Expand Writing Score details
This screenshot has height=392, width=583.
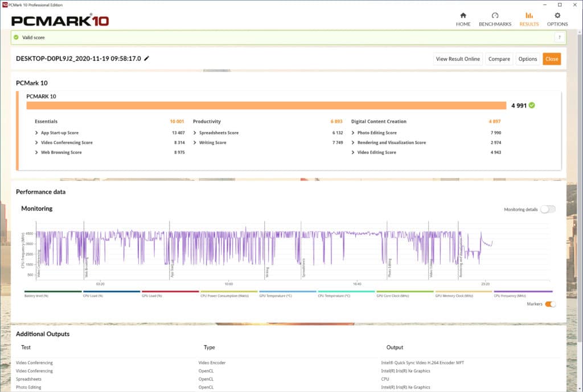tap(195, 142)
